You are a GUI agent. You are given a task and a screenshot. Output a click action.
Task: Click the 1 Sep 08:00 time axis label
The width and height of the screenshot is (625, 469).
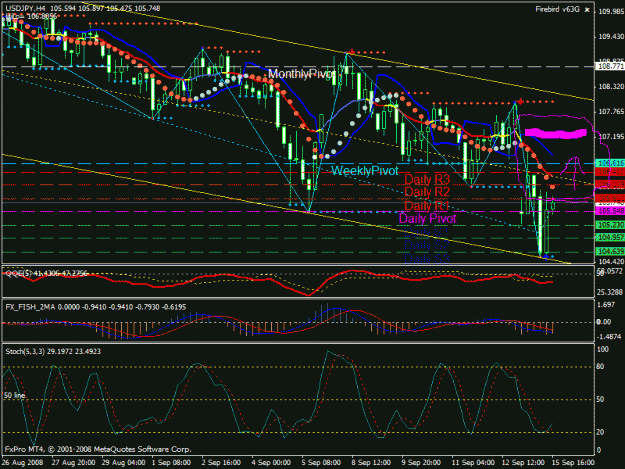[171, 463]
